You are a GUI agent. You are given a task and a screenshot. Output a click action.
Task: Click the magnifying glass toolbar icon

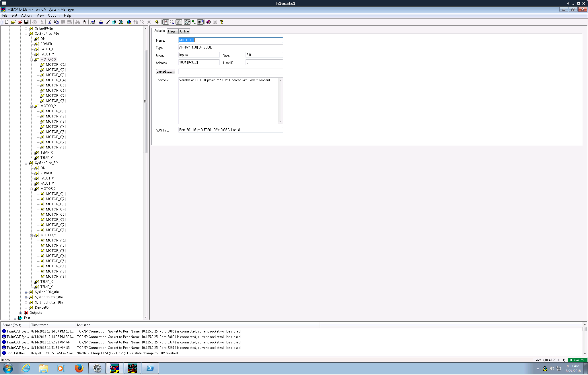172,22
